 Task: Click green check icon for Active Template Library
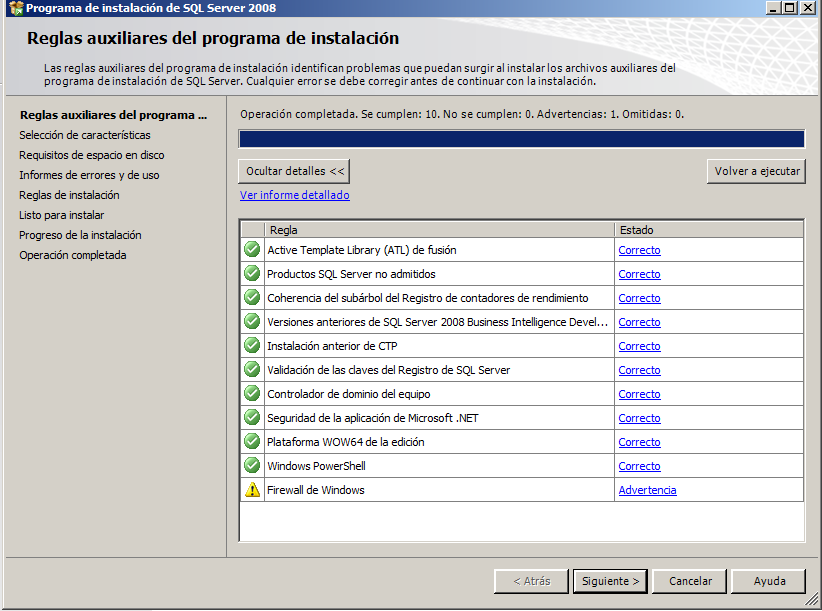tap(252, 250)
